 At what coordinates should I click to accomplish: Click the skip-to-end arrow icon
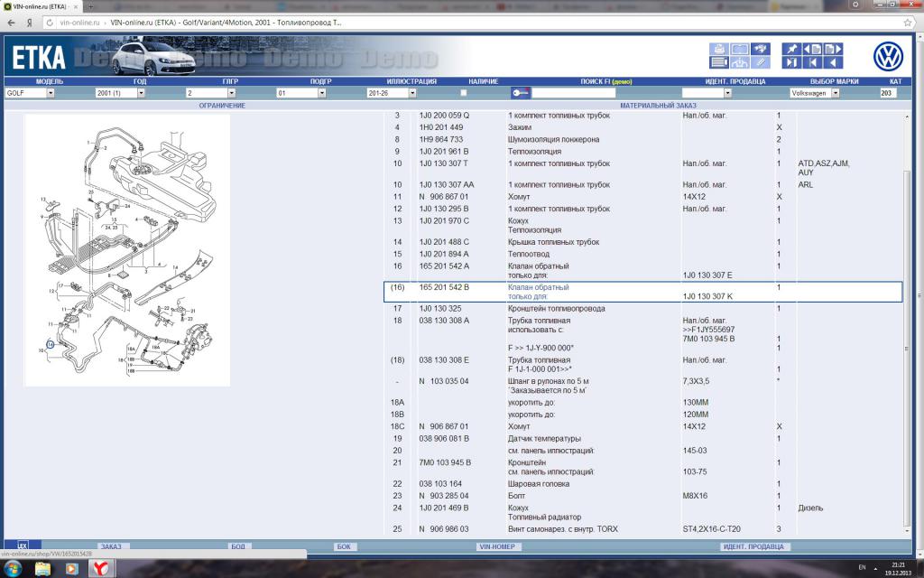point(791,62)
